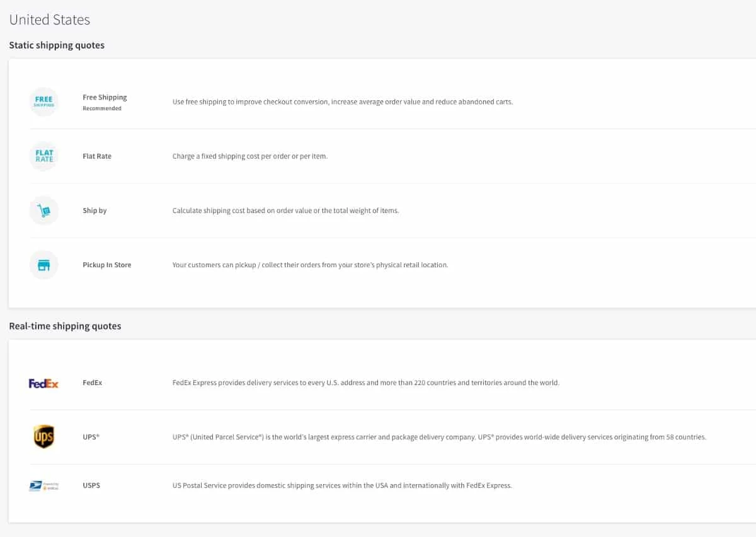Click the USPS eagle logo

pos(44,486)
